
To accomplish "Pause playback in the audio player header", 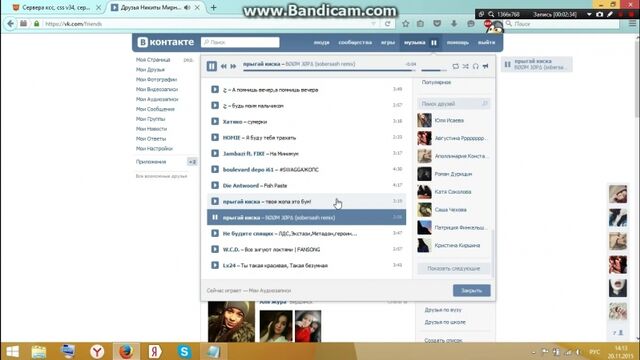I will point(211,66).
